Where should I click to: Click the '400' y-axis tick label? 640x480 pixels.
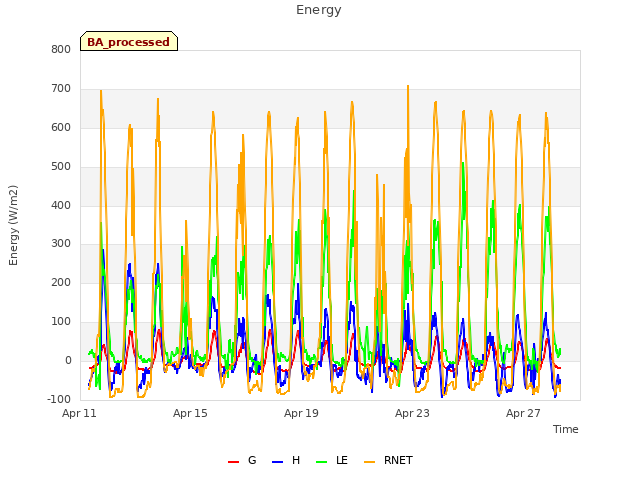click(x=61, y=205)
